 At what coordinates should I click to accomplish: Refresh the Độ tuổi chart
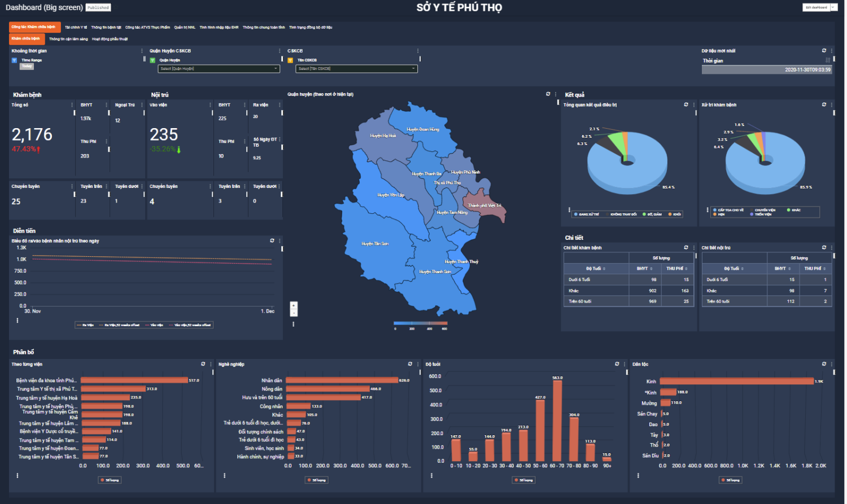pyautogui.click(x=617, y=364)
